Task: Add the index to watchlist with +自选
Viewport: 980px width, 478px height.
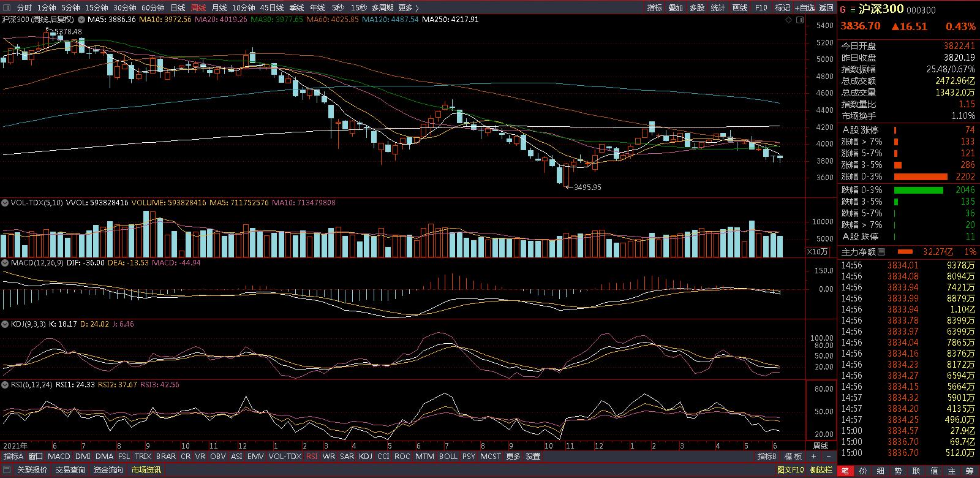Action: pyautogui.click(x=804, y=8)
